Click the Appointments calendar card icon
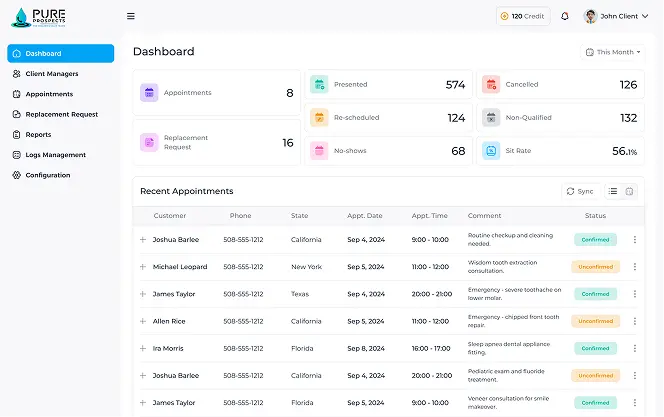 coord(149,93)
